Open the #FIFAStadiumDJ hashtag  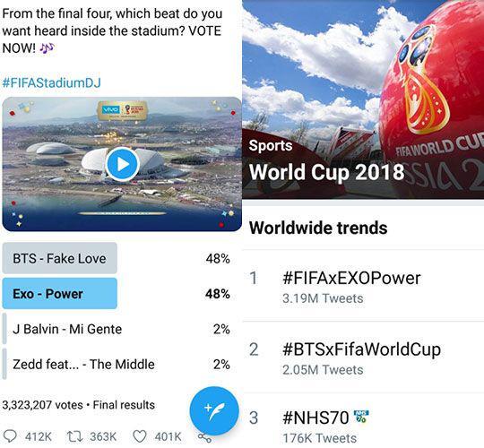[52, 82]
